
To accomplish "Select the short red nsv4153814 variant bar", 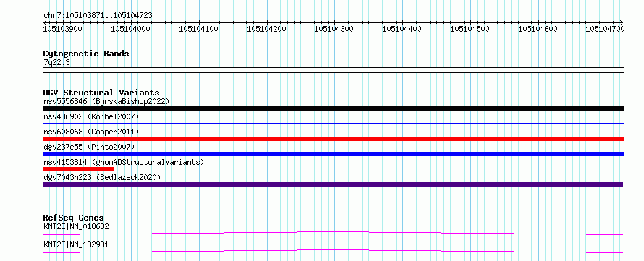I will pyautogui.click(x=78, y=169).
